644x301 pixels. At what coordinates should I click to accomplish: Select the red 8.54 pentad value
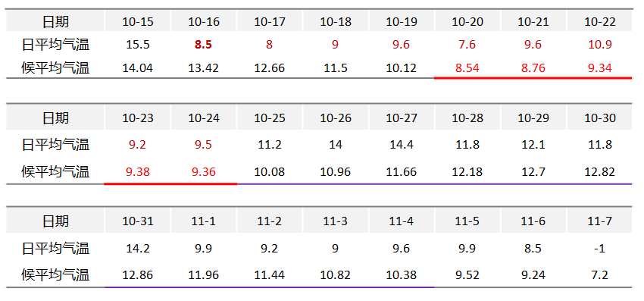467,67
